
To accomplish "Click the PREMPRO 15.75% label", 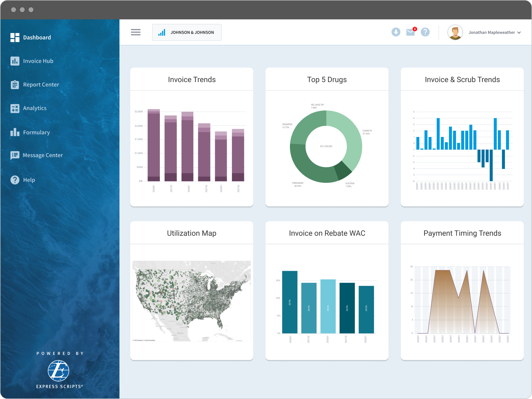I will [287, 126].
